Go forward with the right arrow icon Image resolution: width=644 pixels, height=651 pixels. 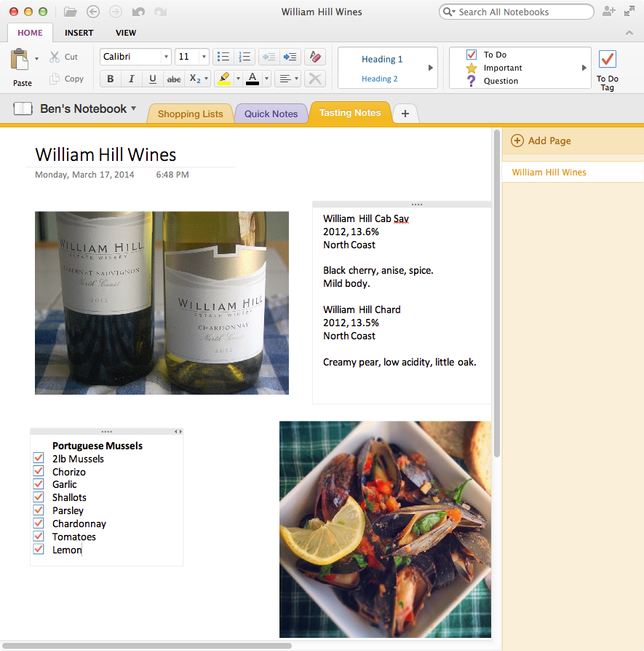click(x=116, y=12)
